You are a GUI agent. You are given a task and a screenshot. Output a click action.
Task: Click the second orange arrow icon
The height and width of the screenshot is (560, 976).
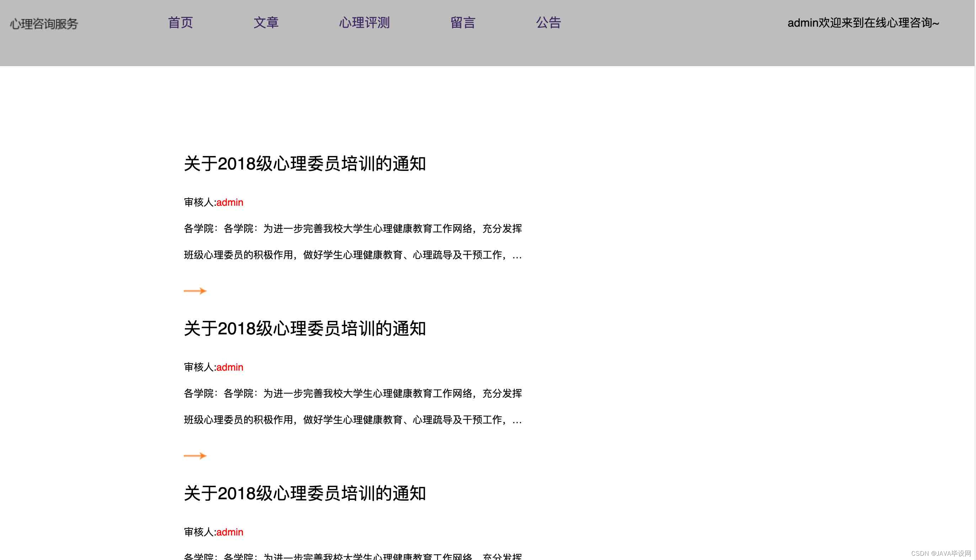coord(195,456)
